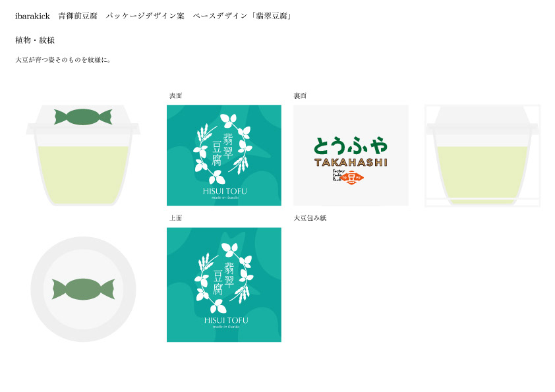This screenshot has width=555, height=392.
Task: Click the plain tofu cup illustration on right
Action: (482, 155)
